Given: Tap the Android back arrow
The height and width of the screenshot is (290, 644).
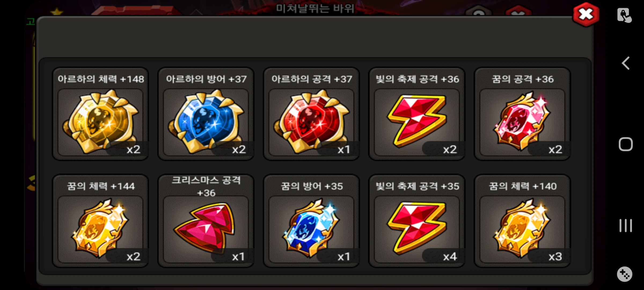Looking at the screenshot, I should click(625, 63).
